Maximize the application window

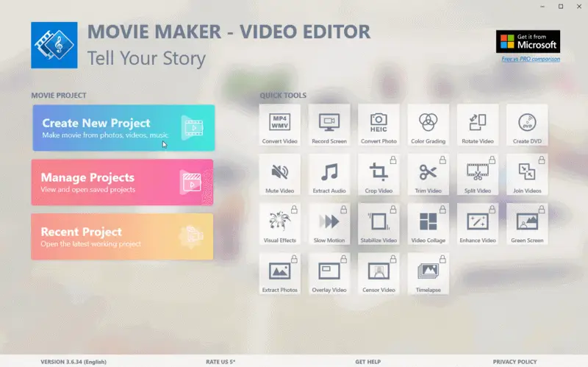tap(561, 7)
